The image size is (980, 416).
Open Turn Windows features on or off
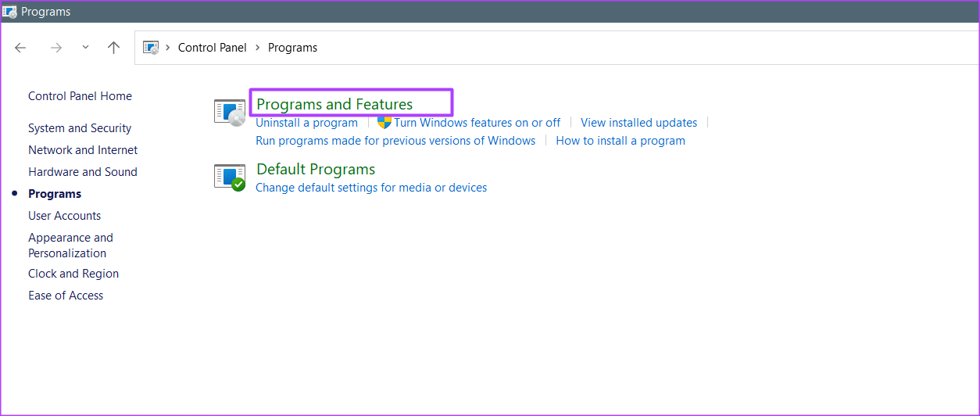click(x=477, y=123)
